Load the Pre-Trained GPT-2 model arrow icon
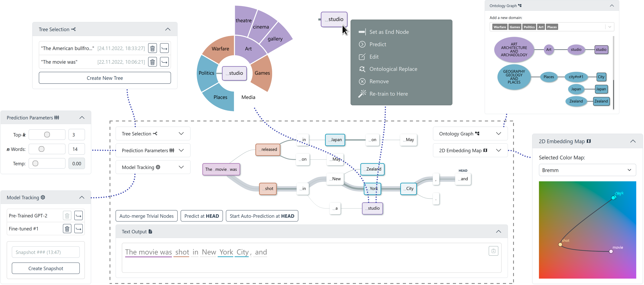 [79, 215]
